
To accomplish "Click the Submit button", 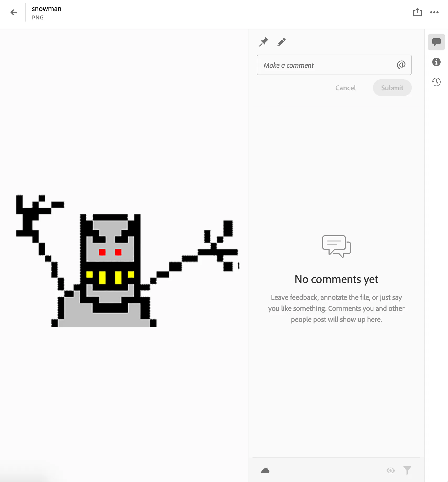I will (x=392, y=88).
